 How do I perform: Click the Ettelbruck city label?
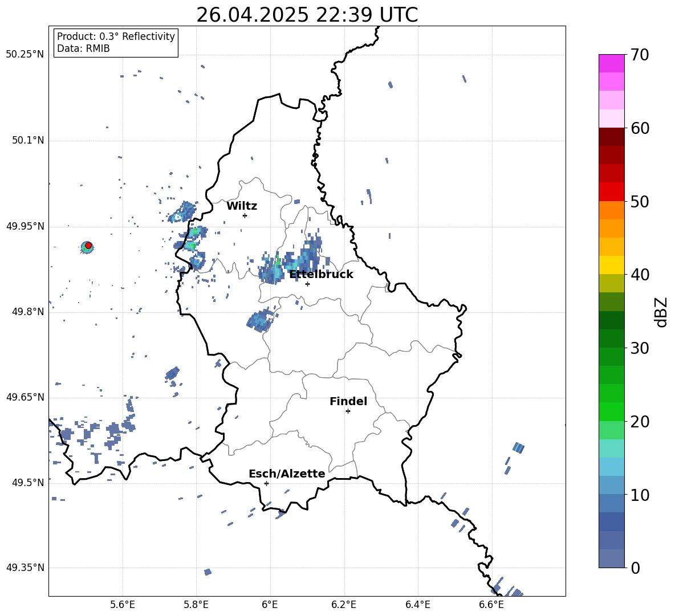pos(321,274)
